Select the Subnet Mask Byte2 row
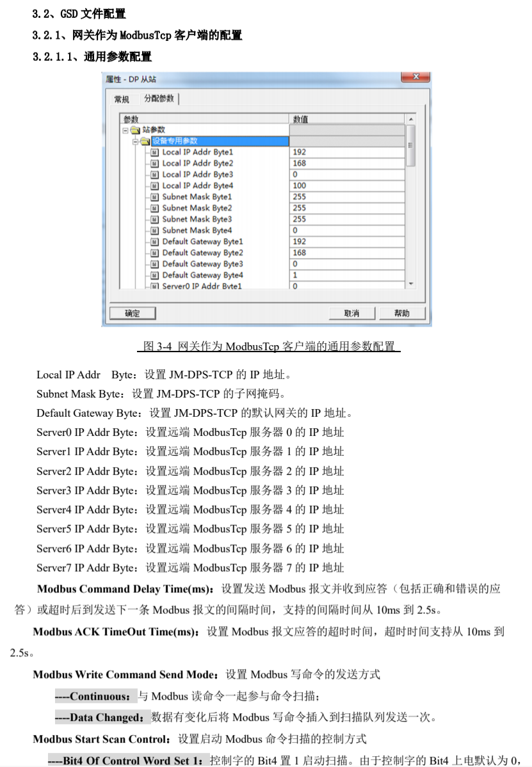 pos(197,208)
